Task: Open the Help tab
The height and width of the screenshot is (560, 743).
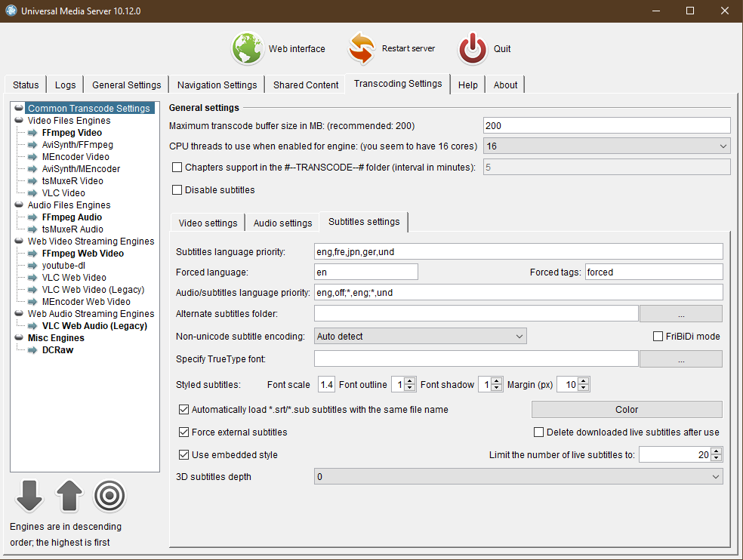Action: 467,85
